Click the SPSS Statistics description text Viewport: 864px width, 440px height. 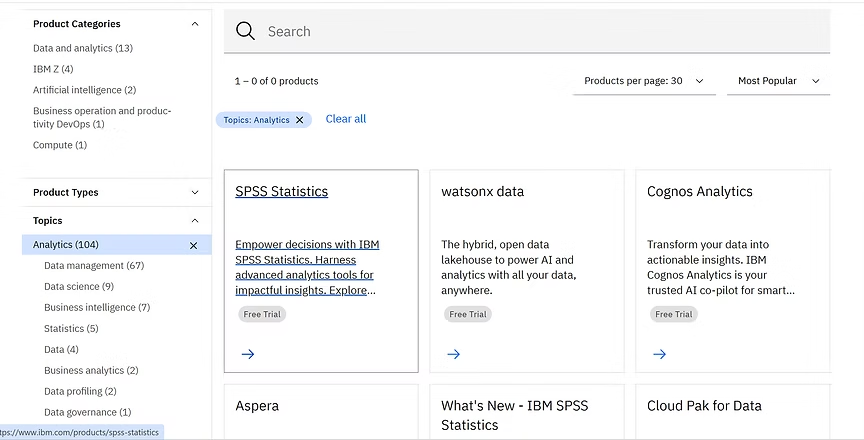(x=307, y=267)
